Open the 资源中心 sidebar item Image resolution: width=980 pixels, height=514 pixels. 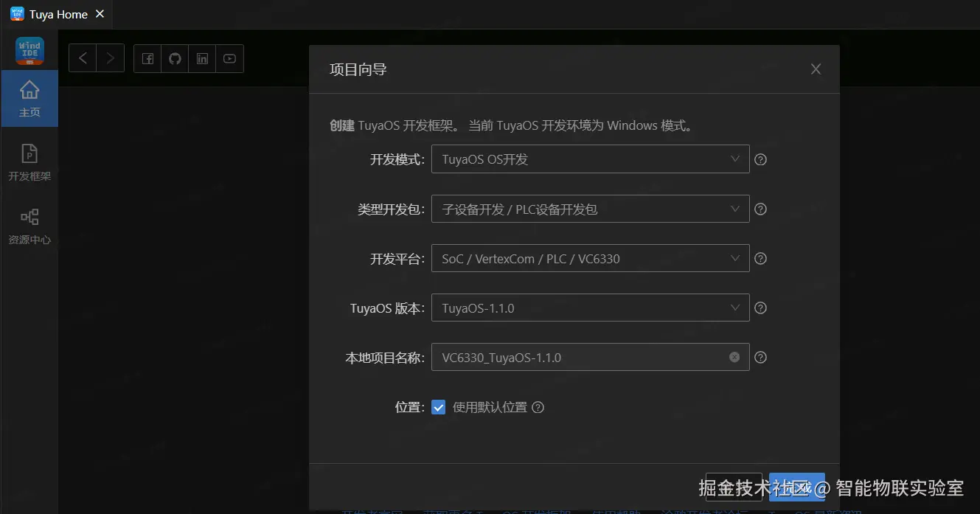click(29, 226)
